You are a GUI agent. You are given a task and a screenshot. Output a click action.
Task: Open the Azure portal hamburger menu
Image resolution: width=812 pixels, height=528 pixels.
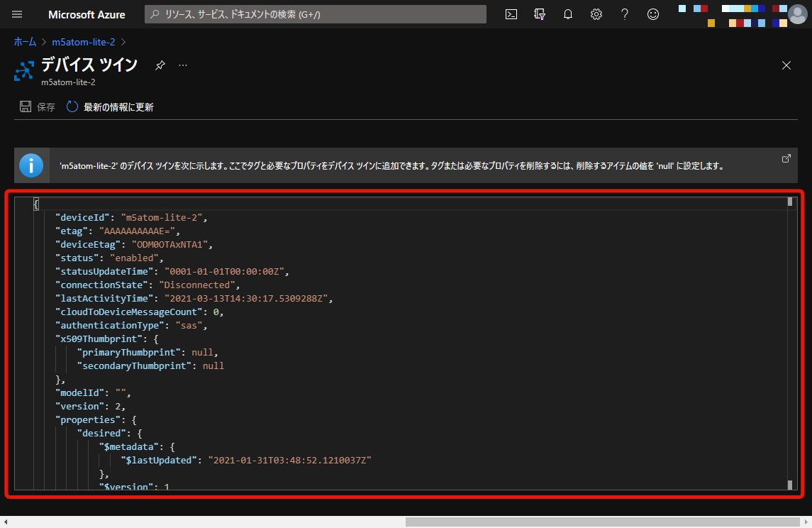17,14
